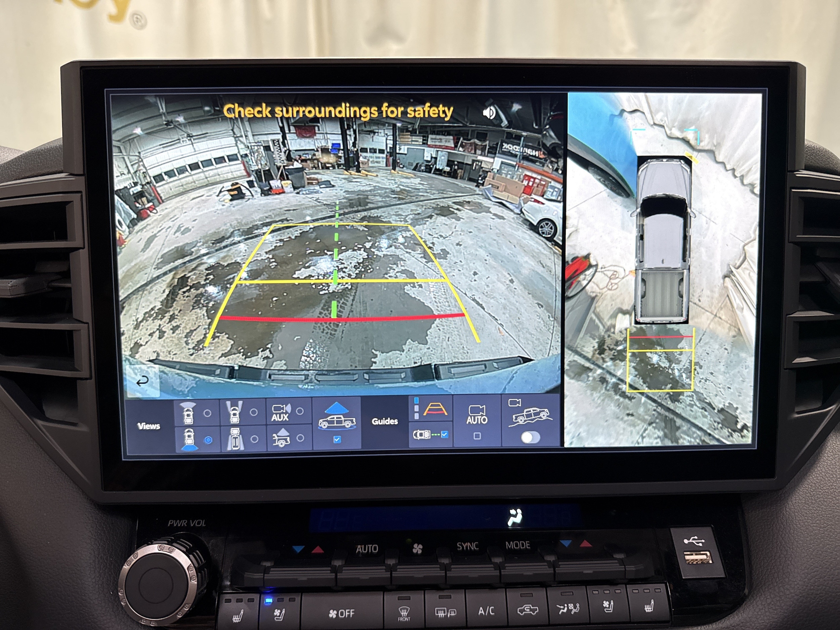
Task: Turn on driver heated seat
Action: tap(239, 612)
